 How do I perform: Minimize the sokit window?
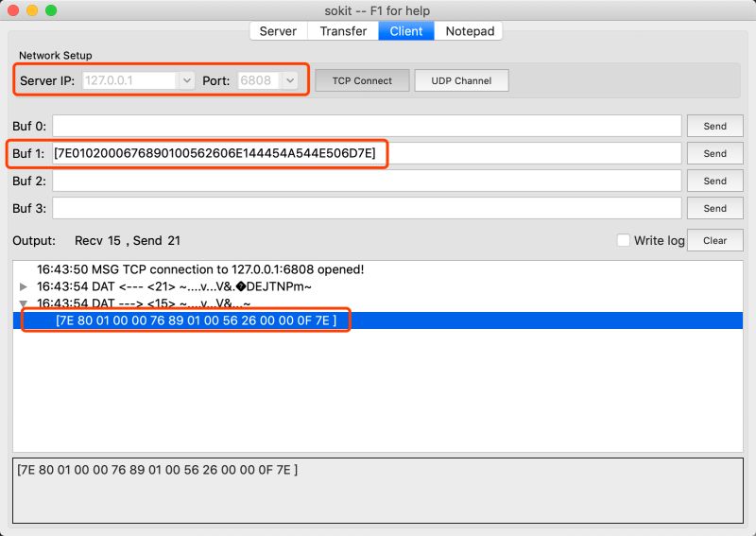click(32, 10)
